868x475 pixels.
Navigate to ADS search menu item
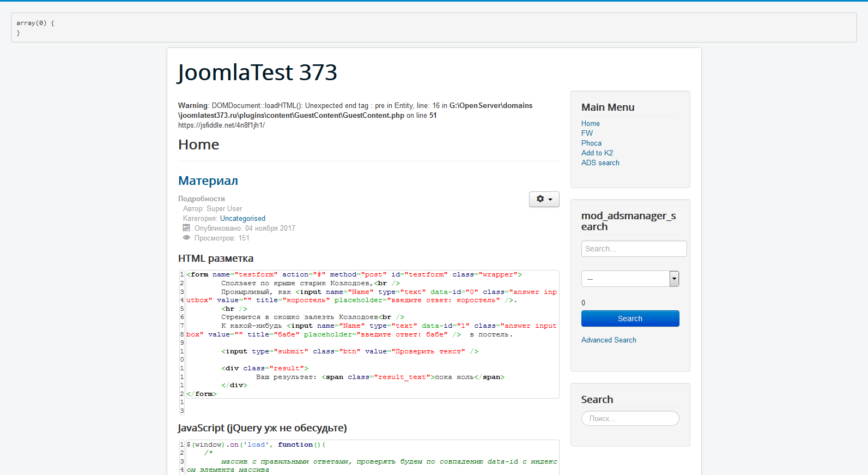coord(600,163)
